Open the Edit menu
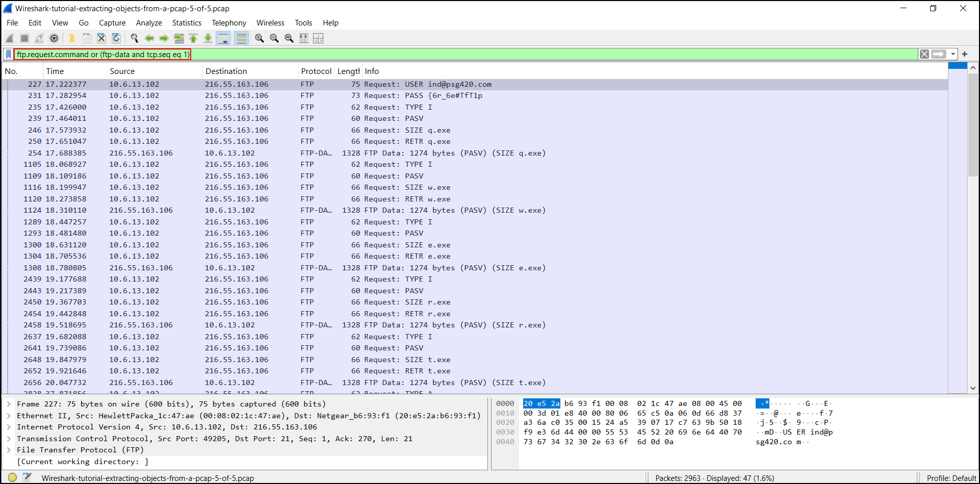 click(35, 23)
